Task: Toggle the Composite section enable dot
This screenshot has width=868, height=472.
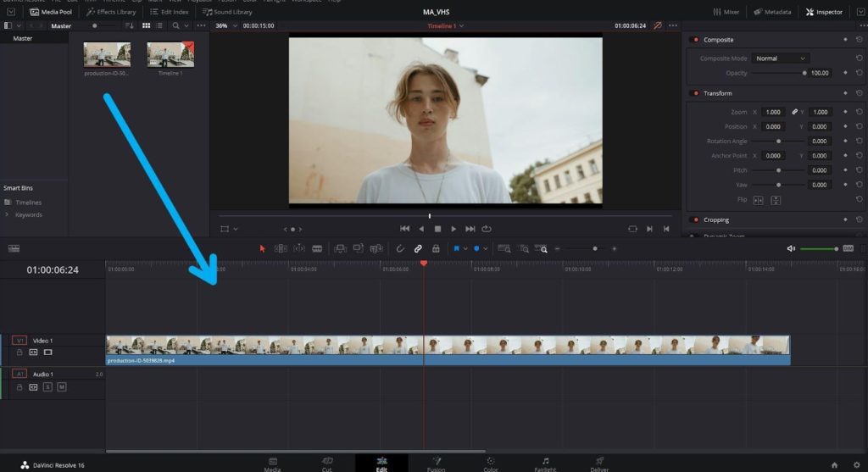Action: [696, 40]
